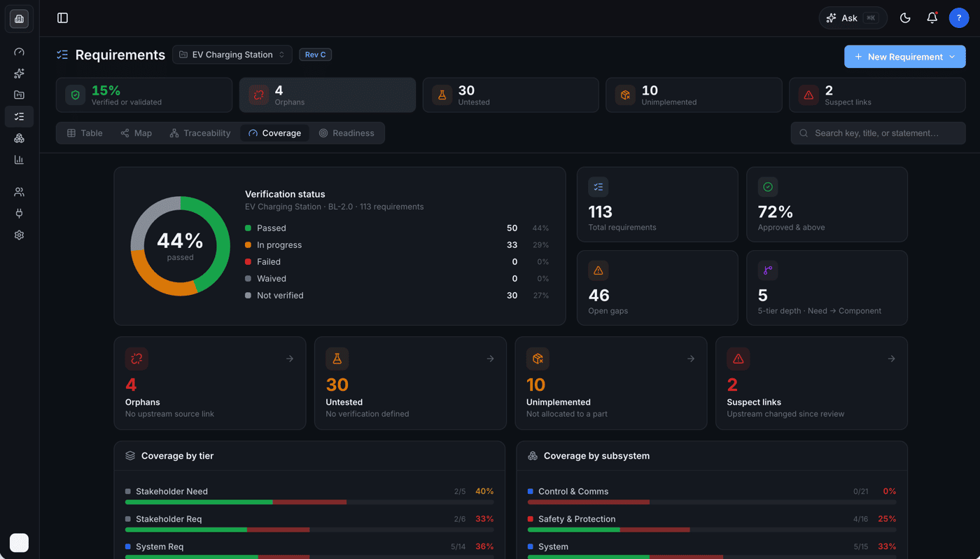
Task: Click the Total requirements checklist icon
Action: tap(598, 187)
